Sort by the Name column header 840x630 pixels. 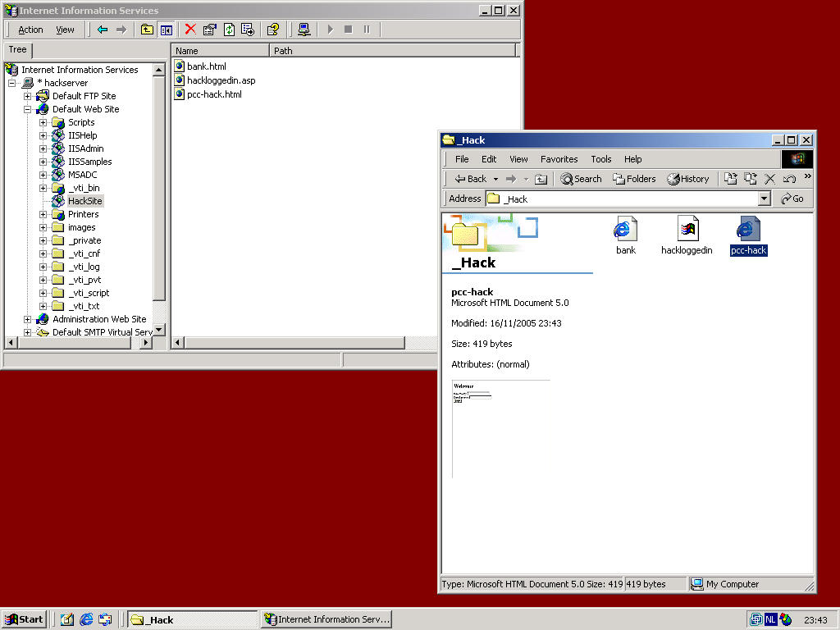(220, 51)
